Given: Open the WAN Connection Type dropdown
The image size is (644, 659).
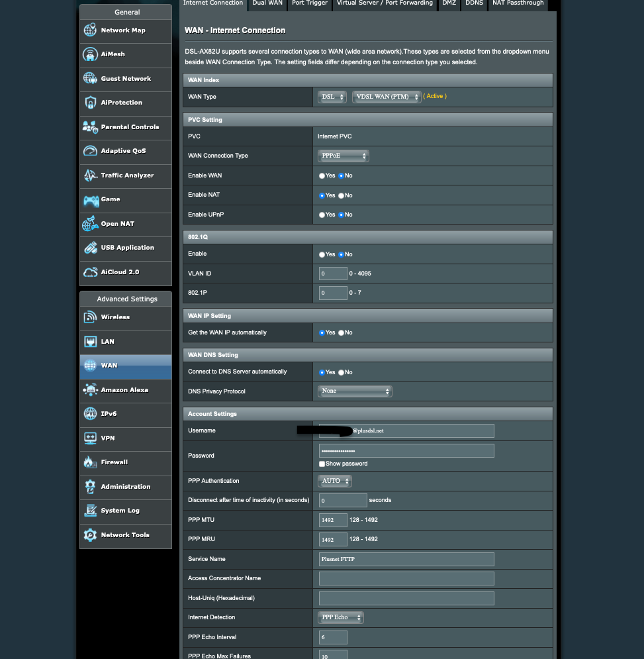Looking at the screenshot, I should click(x=343, y=156).
